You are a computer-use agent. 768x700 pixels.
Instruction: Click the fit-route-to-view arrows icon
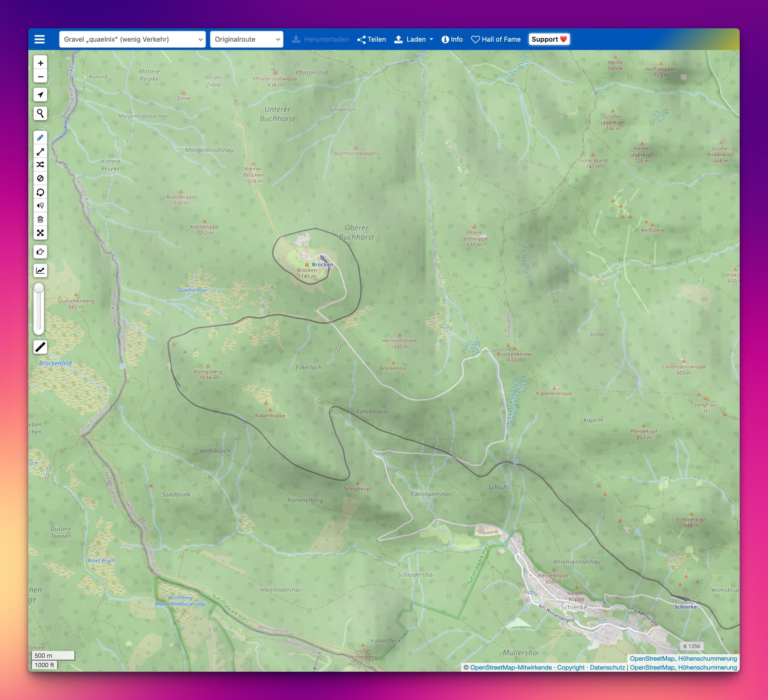tap(40, 233)
